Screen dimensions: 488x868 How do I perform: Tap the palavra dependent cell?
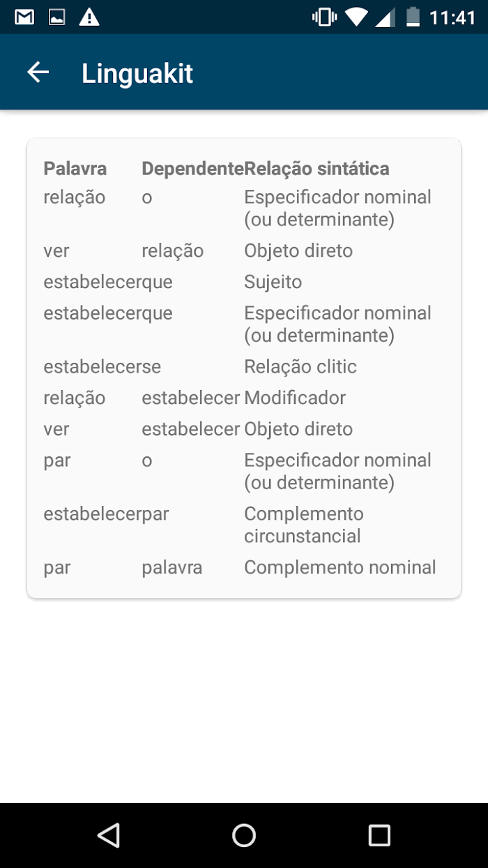172,567
